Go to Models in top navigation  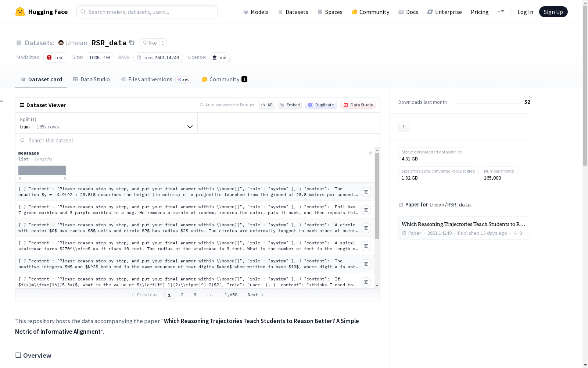click(256, 12)
